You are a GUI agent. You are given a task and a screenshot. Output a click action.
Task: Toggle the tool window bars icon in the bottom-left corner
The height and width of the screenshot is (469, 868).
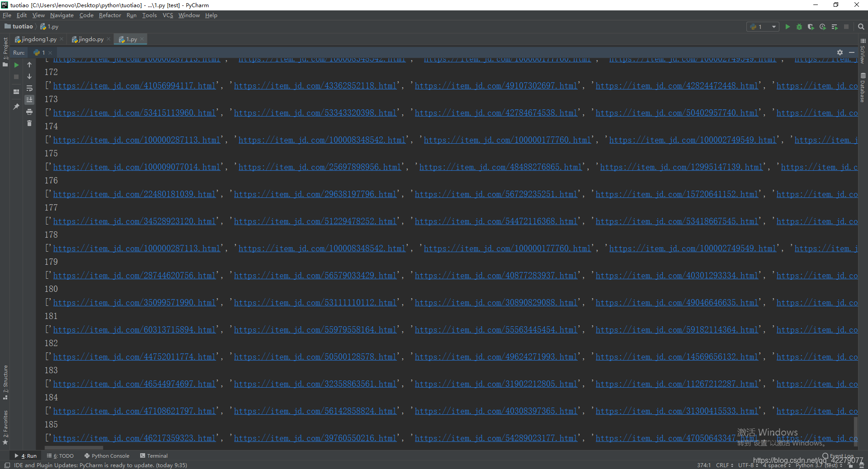[x=7, y=465]
